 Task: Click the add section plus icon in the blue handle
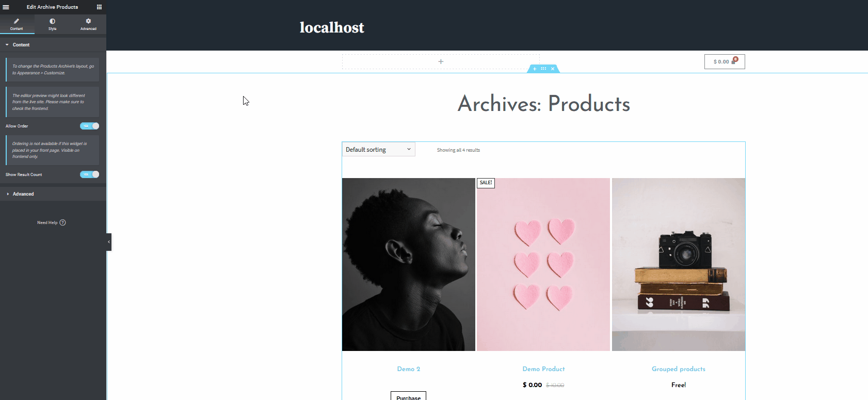[x=535, y=69]
